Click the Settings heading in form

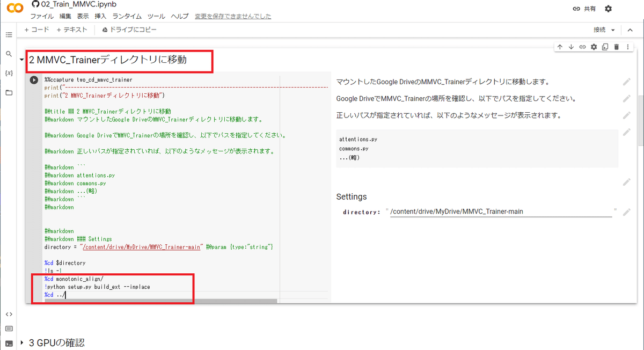point(352,196)
